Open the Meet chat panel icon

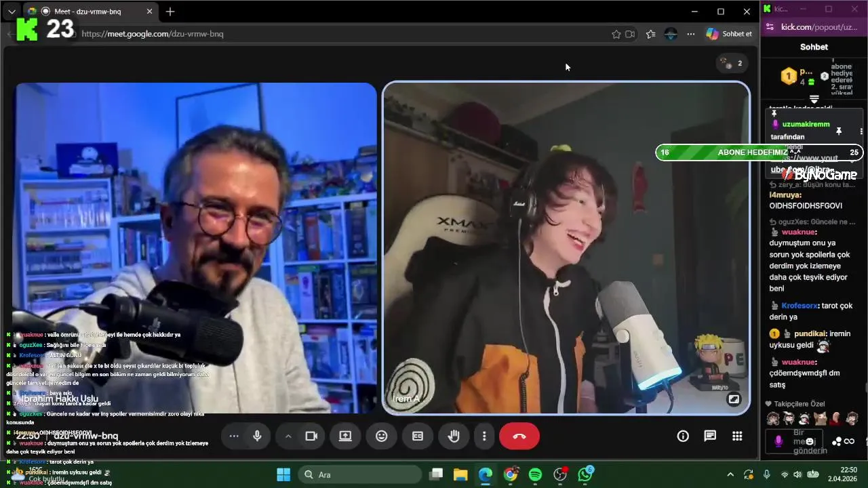click(x=710, y=436)
